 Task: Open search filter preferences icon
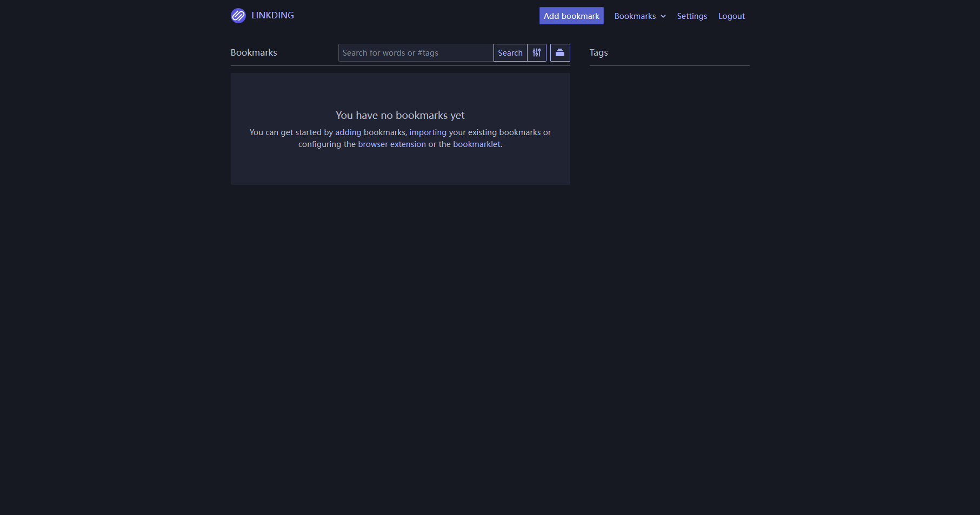click(537, 52)
